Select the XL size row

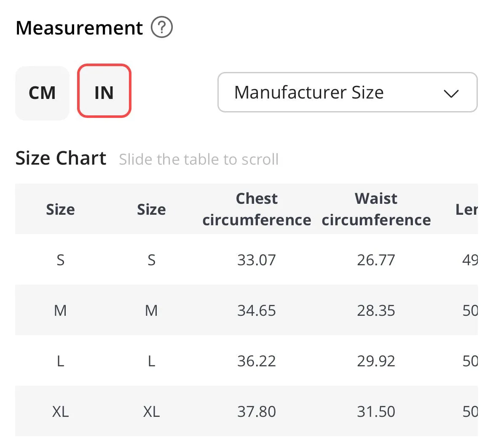click(x=246, y=411)
